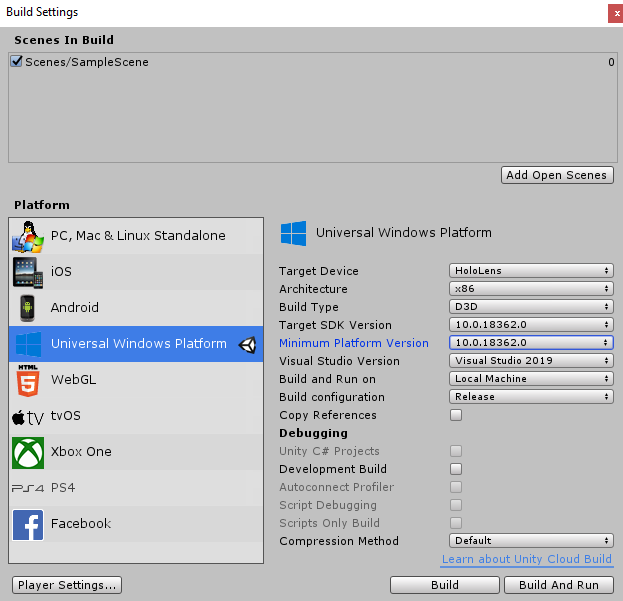This screenshot has height=601, width=623.
Task: Click the Debugging section heading
Action: click(x=313, y=433)
